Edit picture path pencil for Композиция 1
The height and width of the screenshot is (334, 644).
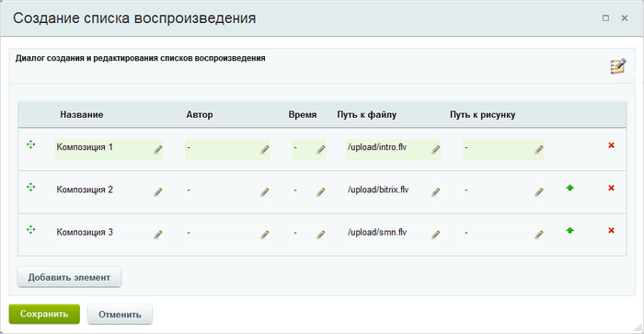click(539, 150)
